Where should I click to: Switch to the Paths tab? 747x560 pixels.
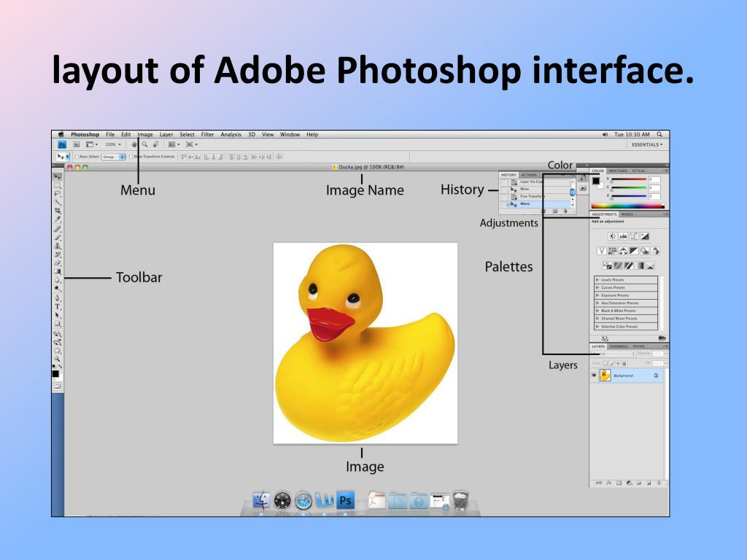click(639, 346)
